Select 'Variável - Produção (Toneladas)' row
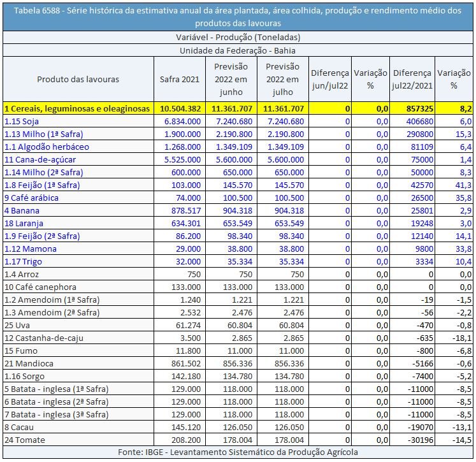The image size is (476, 462). [x=238, y=38]
